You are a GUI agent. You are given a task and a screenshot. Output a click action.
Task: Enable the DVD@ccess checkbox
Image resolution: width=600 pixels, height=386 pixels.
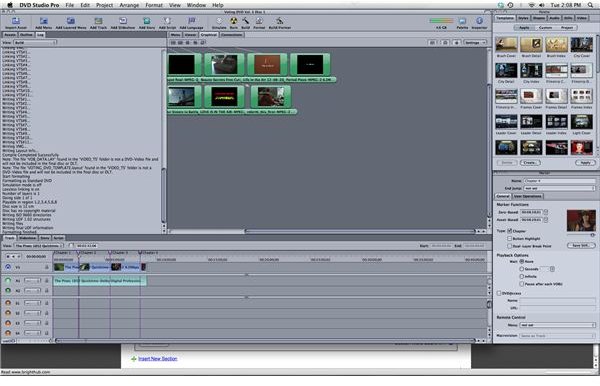499,293
